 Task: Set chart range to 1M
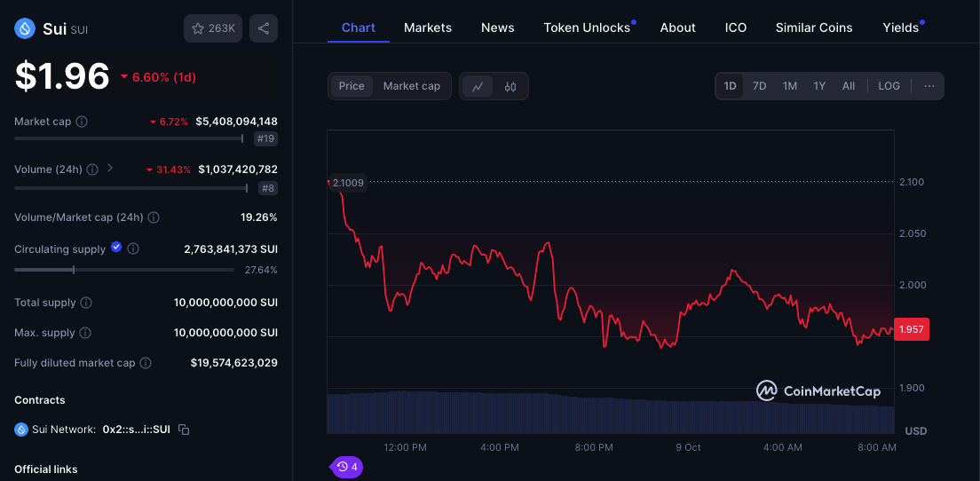click(x=790, y=86)
